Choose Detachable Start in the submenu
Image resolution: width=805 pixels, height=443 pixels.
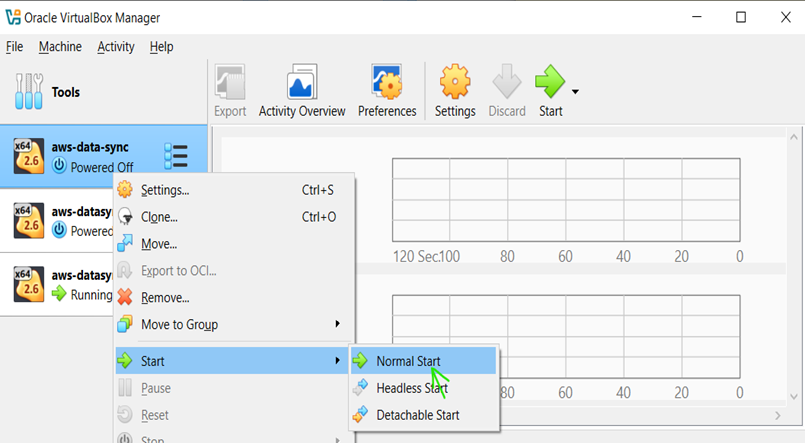pos(424,415)
